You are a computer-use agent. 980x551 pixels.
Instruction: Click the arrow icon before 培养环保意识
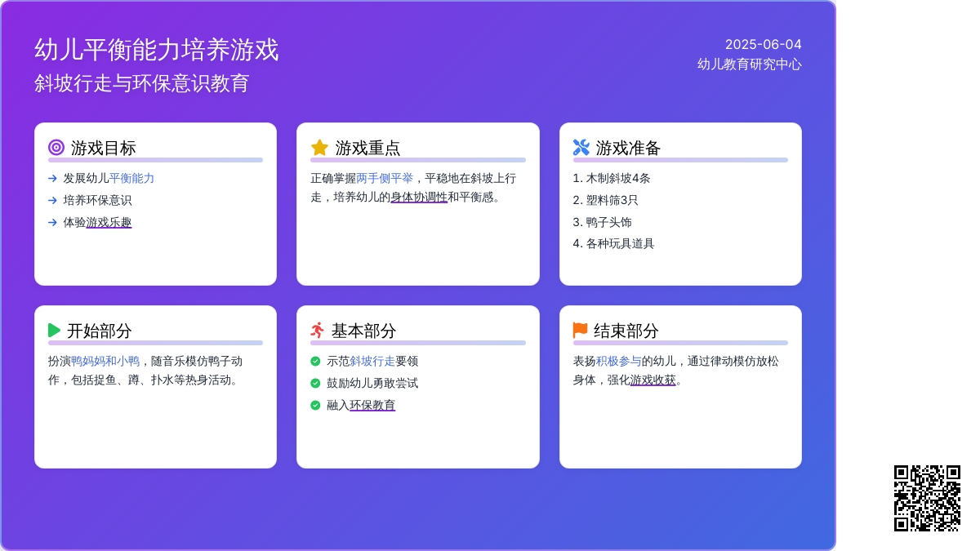[x=52, y=200]
